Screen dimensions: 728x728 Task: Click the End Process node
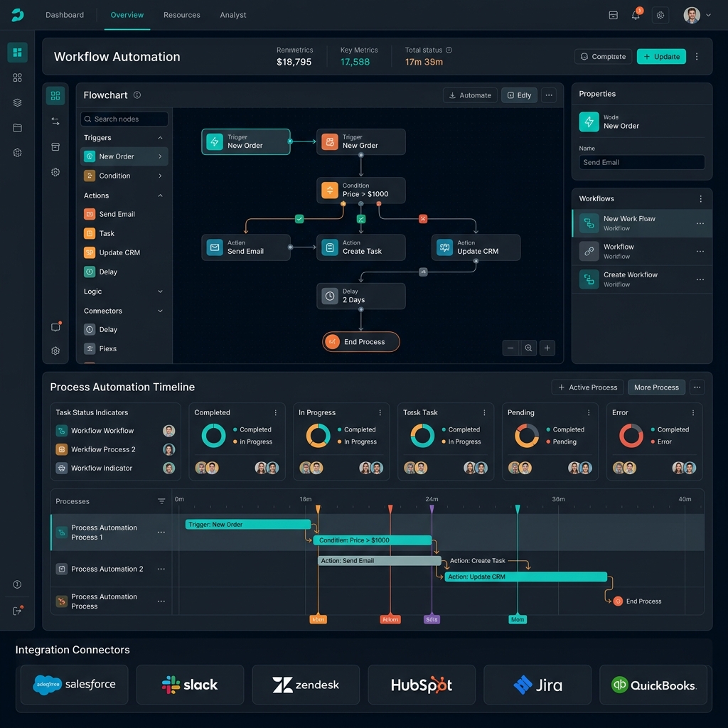click(x=360, y=342)
